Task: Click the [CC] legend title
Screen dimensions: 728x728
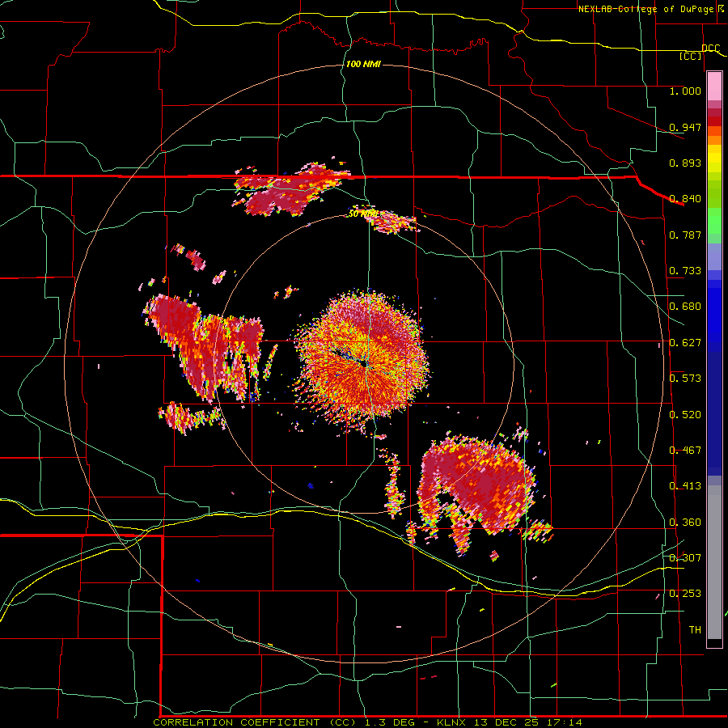Action: point(691,56)
